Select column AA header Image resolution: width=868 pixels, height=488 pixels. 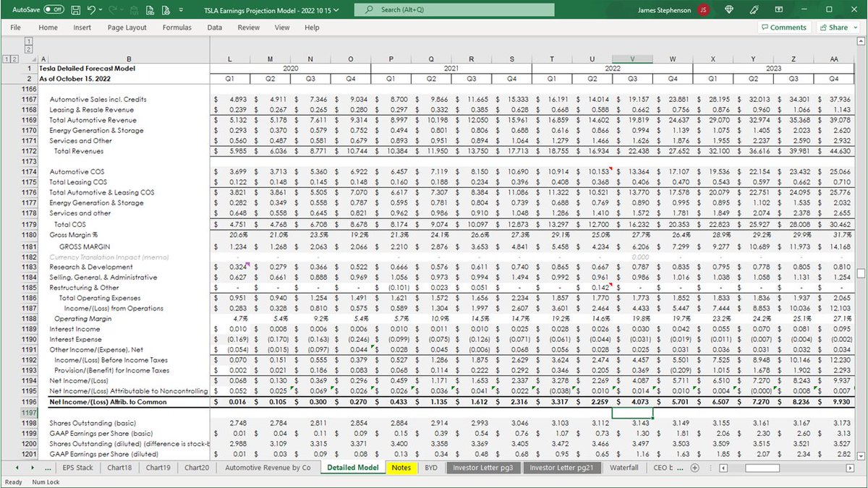tap(835, 59)
